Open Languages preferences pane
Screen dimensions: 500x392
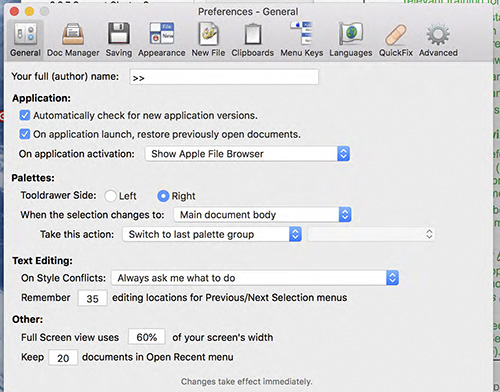tap(351, 39)
